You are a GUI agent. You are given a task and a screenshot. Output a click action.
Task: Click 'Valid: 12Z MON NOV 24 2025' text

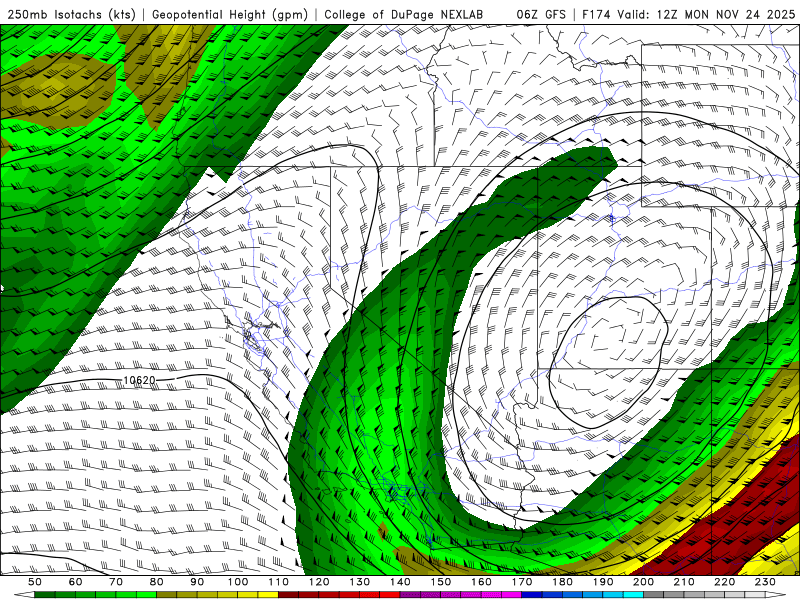point(706,15)
